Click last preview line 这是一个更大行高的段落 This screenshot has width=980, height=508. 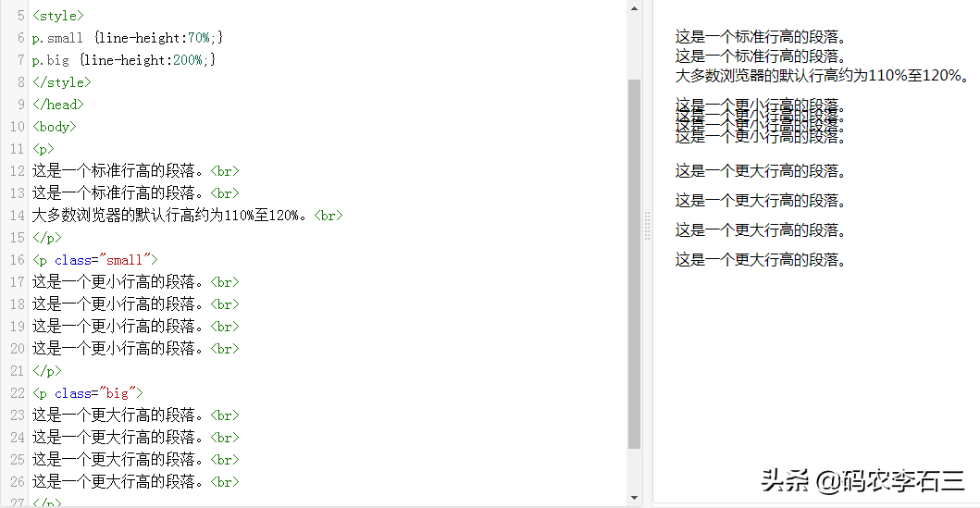coord(761,260)
